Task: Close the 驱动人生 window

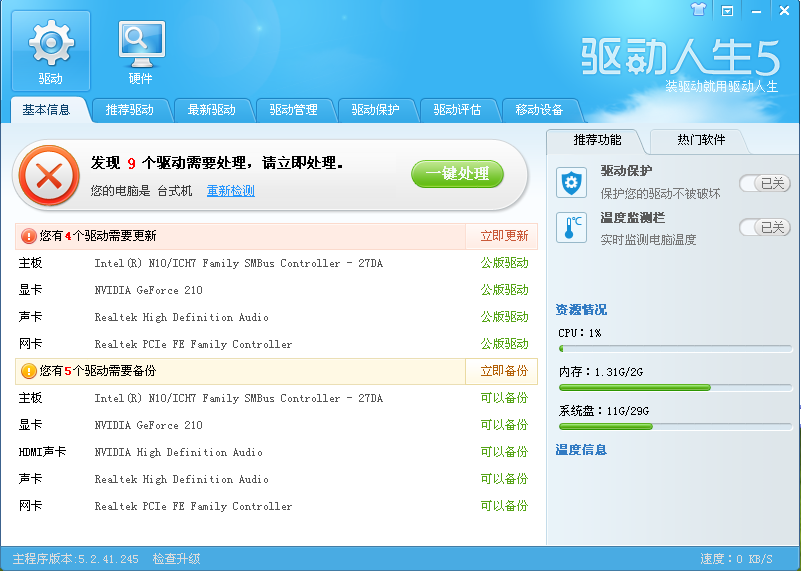Action: pyautogui.click(x=784, y=11)
